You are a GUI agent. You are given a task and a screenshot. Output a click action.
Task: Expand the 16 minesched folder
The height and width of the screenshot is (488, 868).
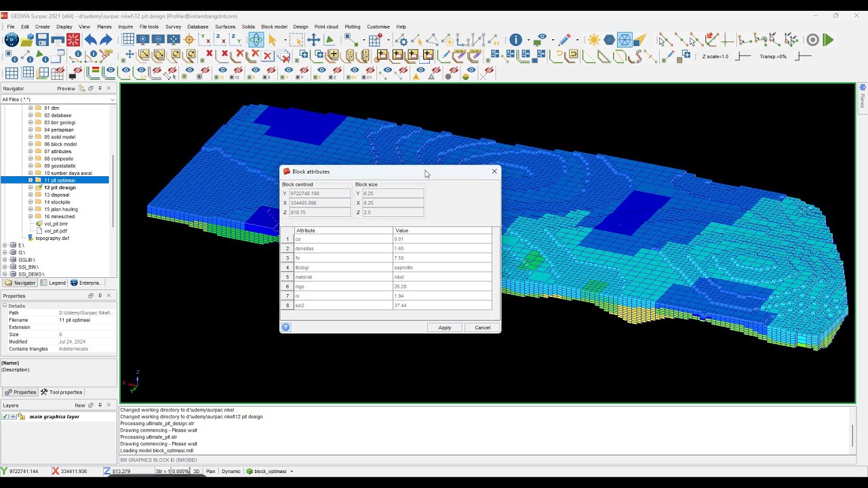click(x=31, y=216)
